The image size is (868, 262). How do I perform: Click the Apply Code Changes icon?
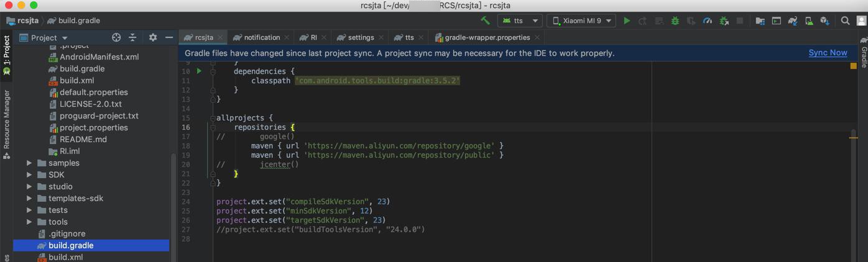[659, 20]
